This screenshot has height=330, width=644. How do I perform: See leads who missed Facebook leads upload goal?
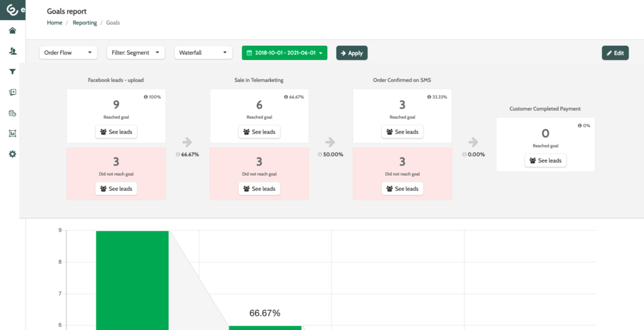pos(116,189)
